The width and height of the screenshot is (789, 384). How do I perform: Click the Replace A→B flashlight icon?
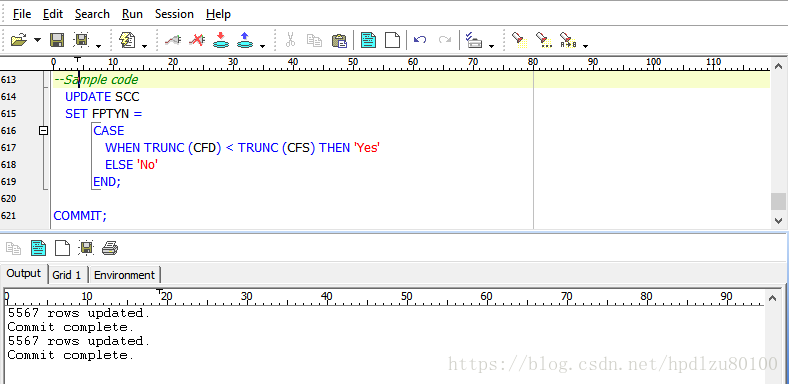[x=568, y=40]
